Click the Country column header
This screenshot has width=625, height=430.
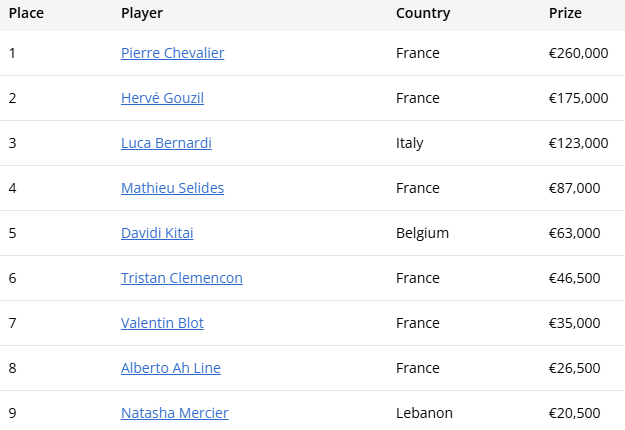click(423, 13)
